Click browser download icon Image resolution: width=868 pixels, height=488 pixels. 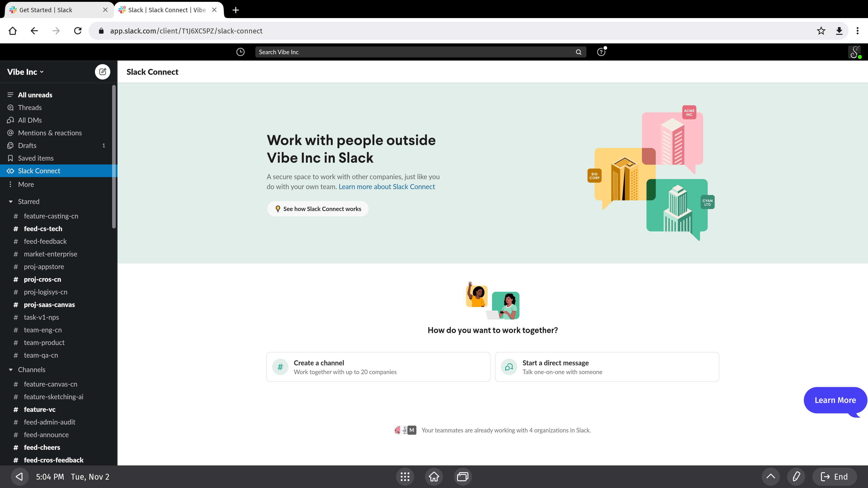(x=839, y=31)
